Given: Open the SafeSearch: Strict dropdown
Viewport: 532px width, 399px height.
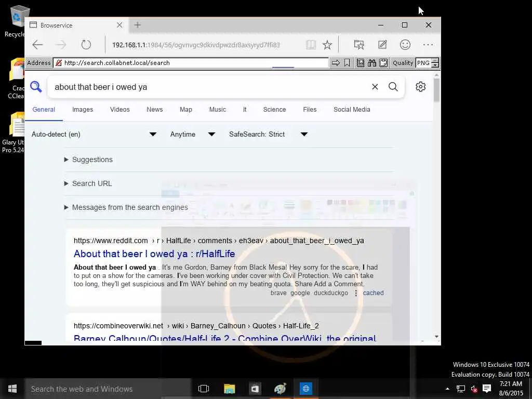Looking at the screenshot, I should coord(269,135).
